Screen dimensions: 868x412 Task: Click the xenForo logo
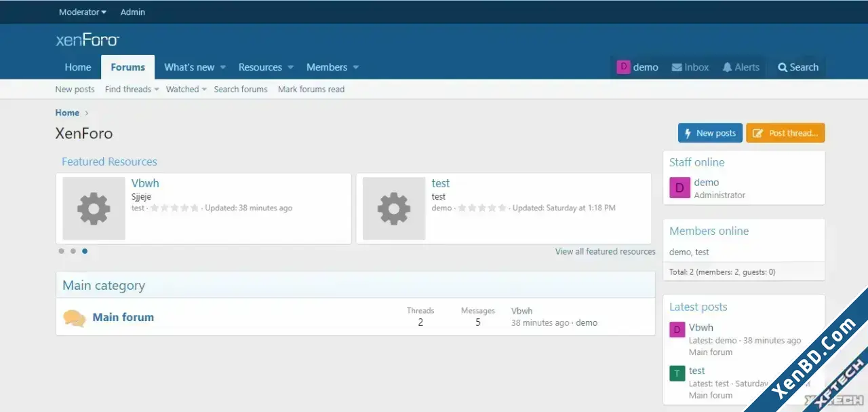pyautogui.click(x=87, y=40)
